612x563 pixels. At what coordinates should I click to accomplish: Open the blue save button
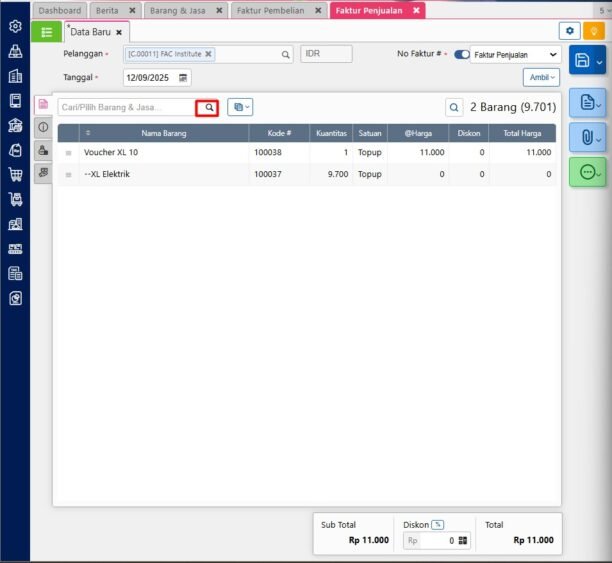pyautogui.click(x=587, y=62)
